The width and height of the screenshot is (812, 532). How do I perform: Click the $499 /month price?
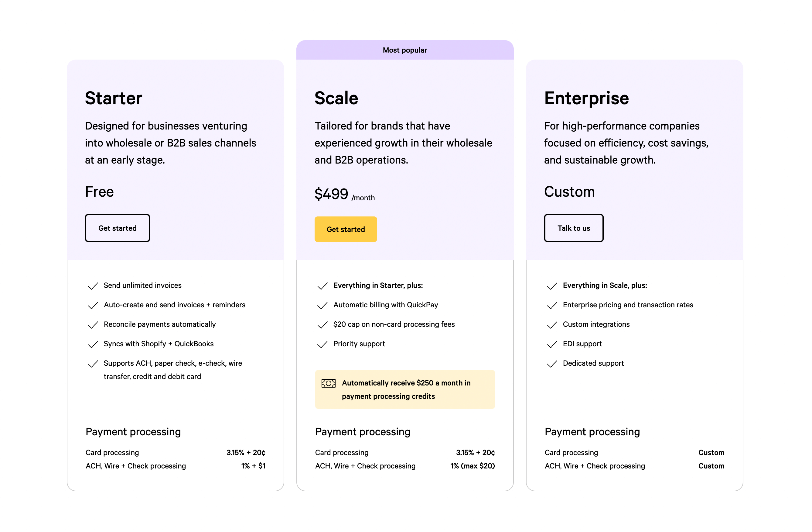(344, 194)
